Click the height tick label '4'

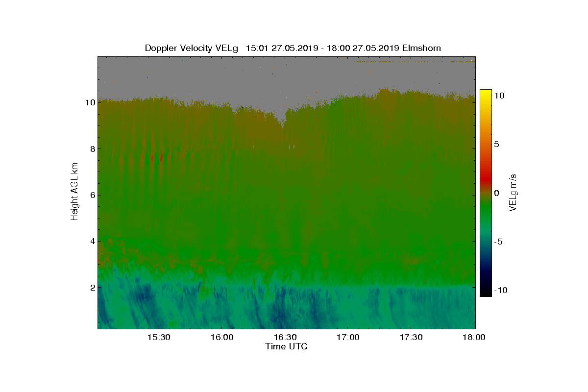(92, 241)
